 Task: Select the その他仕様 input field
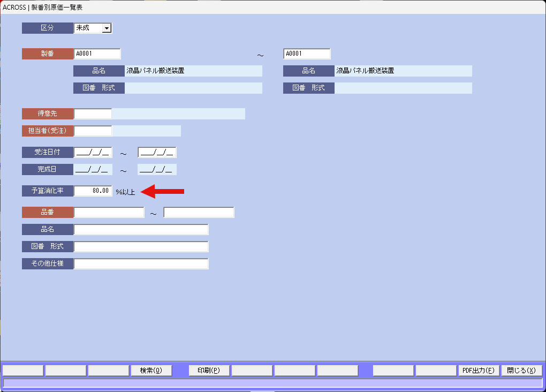[141, 264]
